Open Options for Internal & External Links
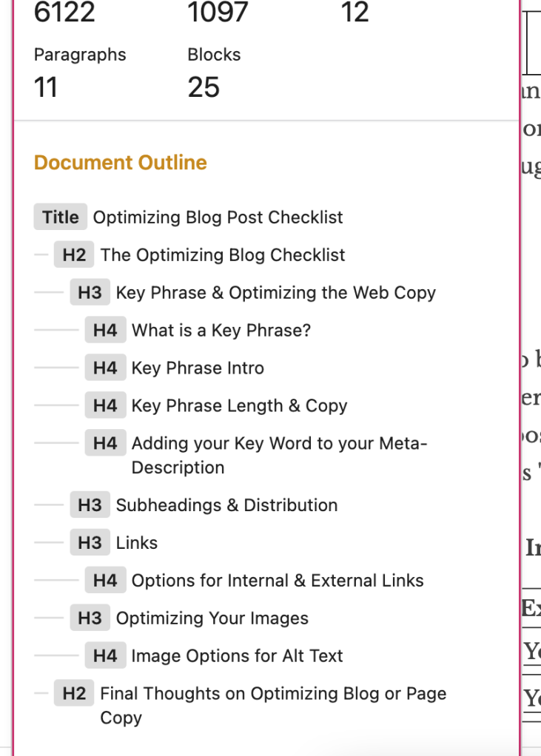The height and width of the screenshot is (756, 541). (278, 581)
